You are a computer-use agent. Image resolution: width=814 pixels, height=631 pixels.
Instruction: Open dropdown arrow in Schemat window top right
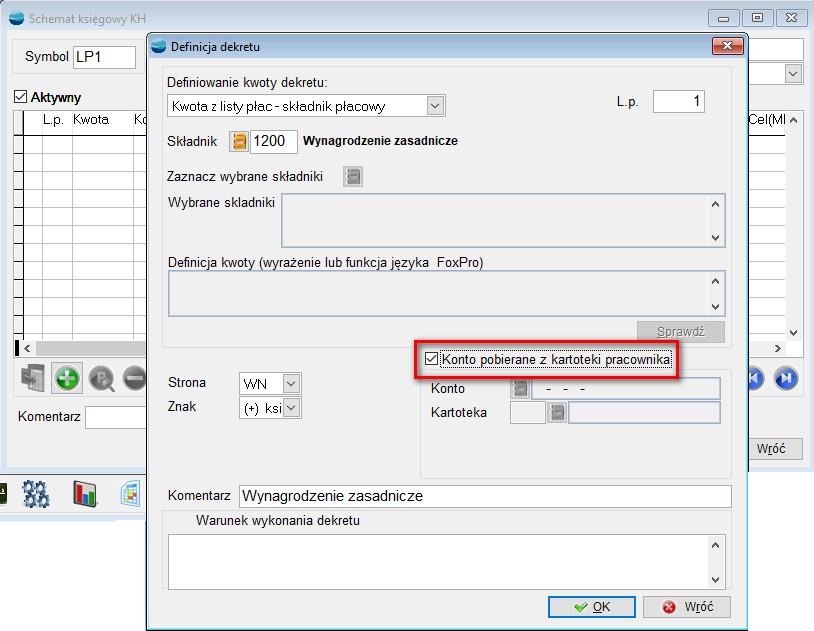pyautogui.click(x=793, y=74)
